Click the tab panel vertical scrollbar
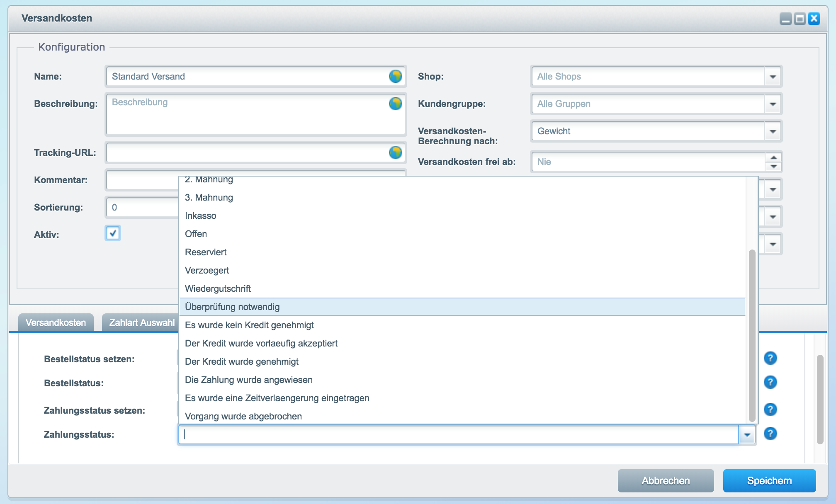The image size is (836, 504). [x=820, y=400]
